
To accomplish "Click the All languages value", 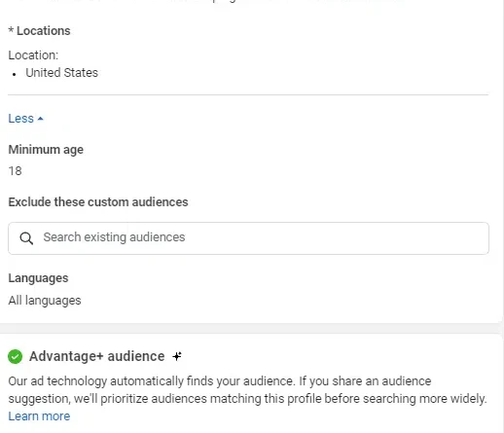I will pos(45,301).
